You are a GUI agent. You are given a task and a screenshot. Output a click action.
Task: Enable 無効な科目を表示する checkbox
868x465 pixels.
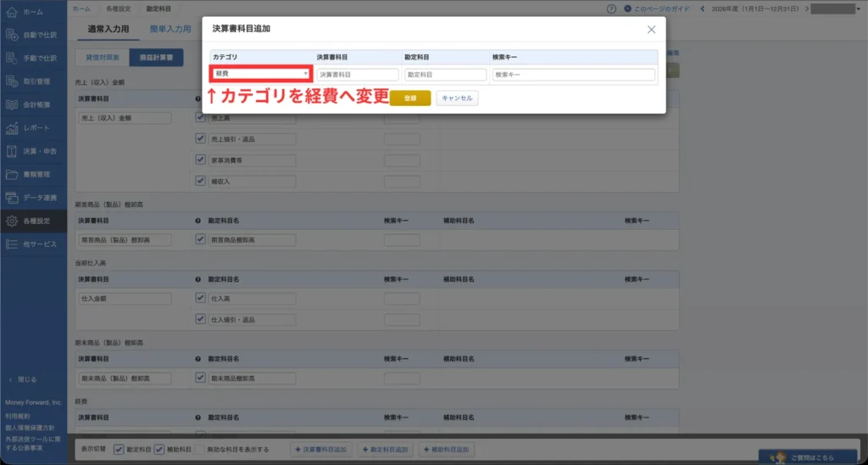pyautogui.click(x=200, y=450)
